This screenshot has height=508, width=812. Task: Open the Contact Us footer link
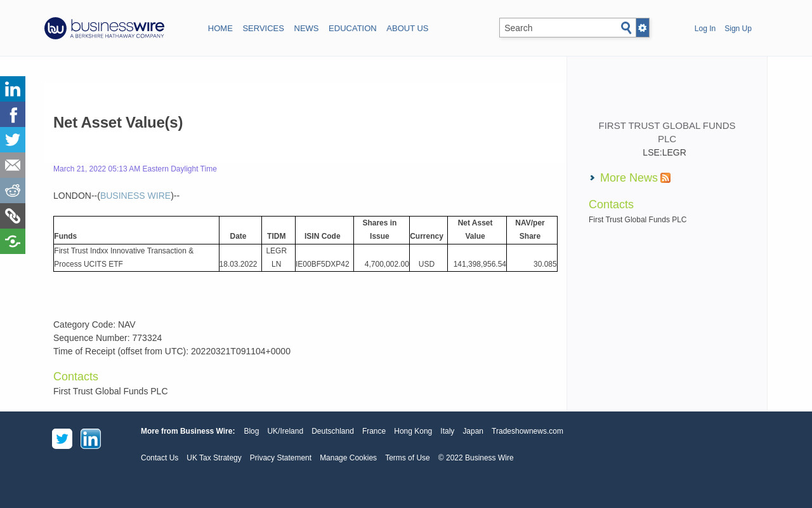pos(159,458)
